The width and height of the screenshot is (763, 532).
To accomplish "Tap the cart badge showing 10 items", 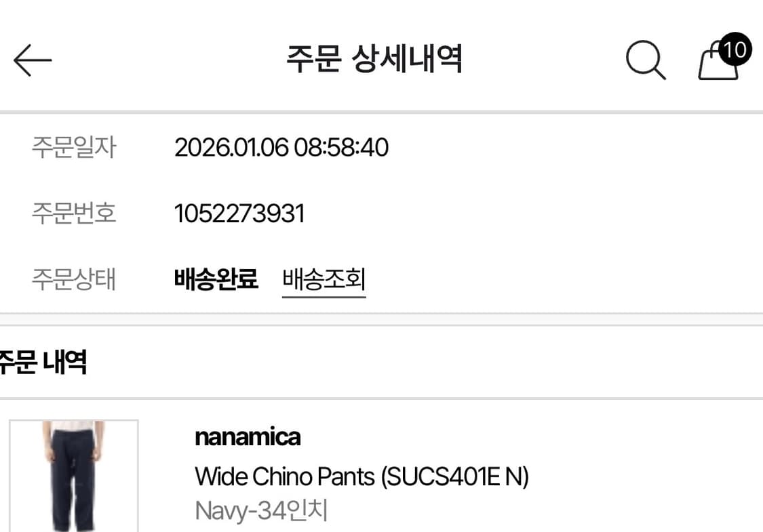I will click(734, 49).
